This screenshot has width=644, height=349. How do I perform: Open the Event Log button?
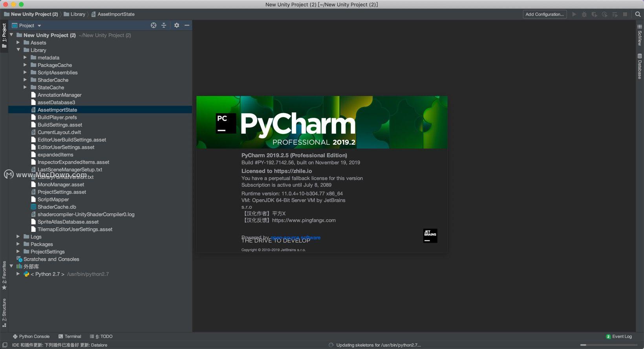(619, 336)
